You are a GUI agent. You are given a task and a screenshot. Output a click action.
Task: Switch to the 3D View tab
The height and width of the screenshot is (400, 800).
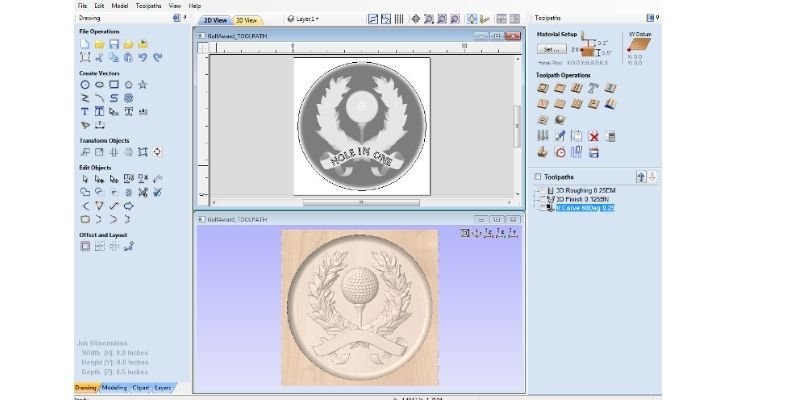click(x=247, y=20)
